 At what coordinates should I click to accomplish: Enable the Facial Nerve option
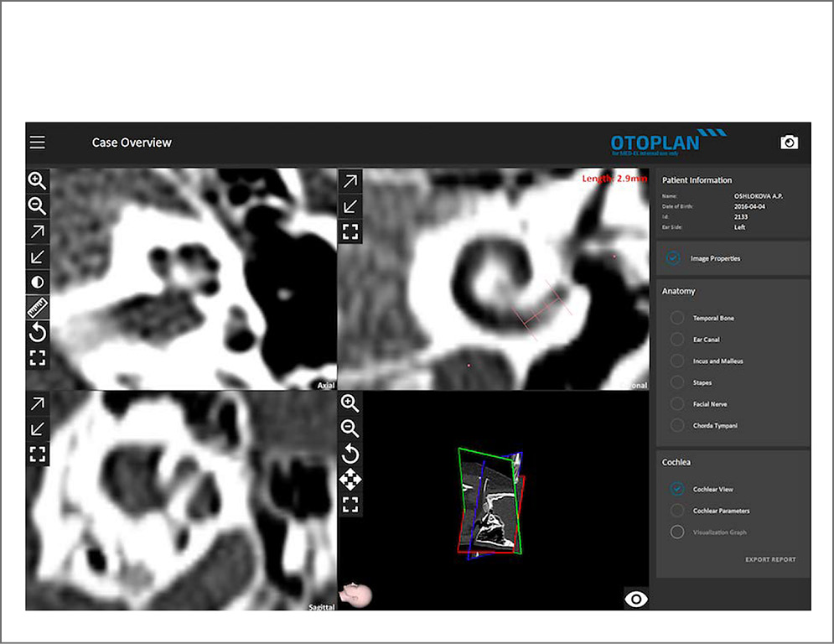pos(677,404)
